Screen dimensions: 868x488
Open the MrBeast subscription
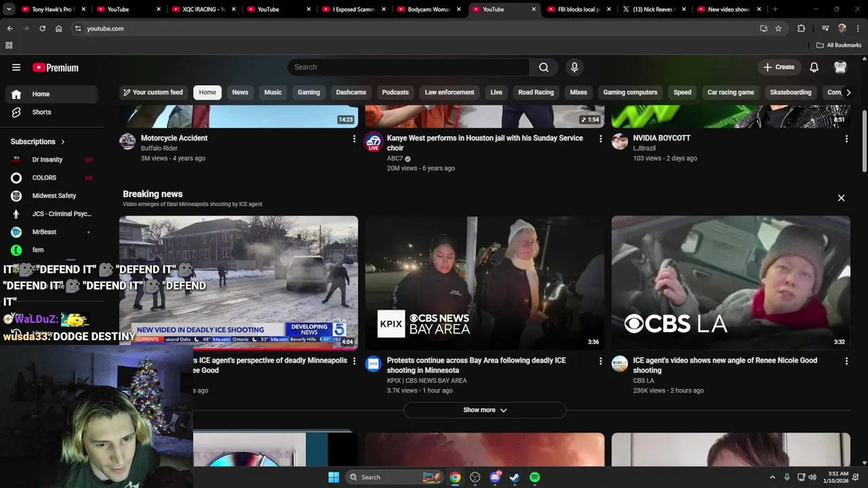[x=53, y=232]
